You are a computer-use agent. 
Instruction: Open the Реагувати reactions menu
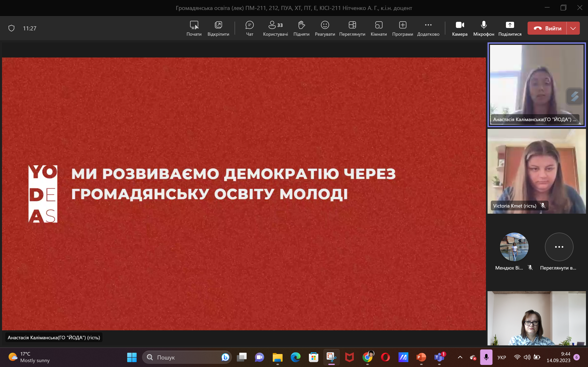pos(325,28)
